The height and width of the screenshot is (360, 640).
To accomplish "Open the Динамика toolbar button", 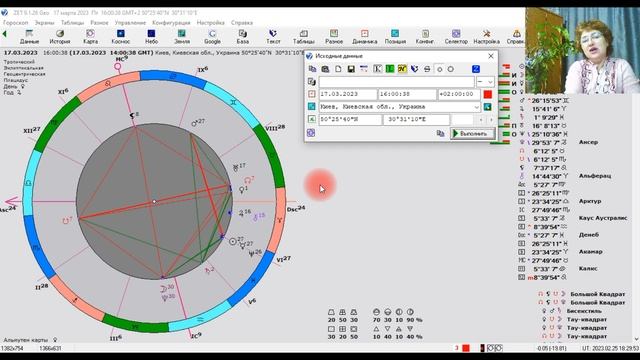I will click(364, 36).
